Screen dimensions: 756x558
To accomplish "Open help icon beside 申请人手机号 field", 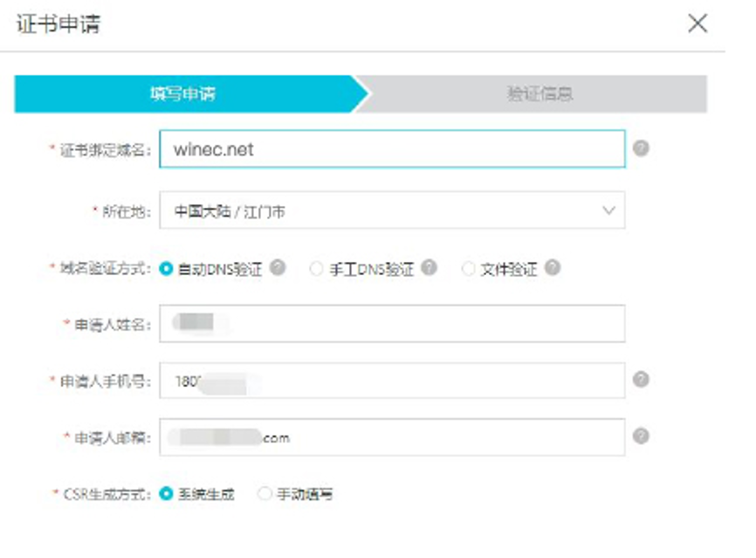I will tap(641, 379).
